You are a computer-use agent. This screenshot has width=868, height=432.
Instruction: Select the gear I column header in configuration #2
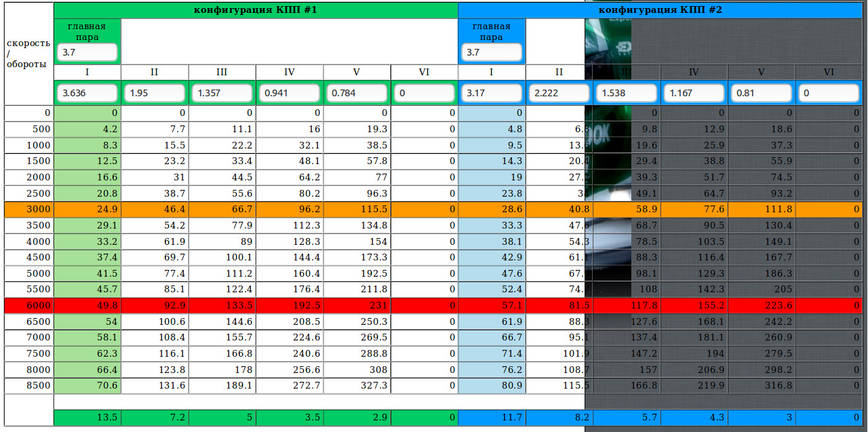pos(492,72)
